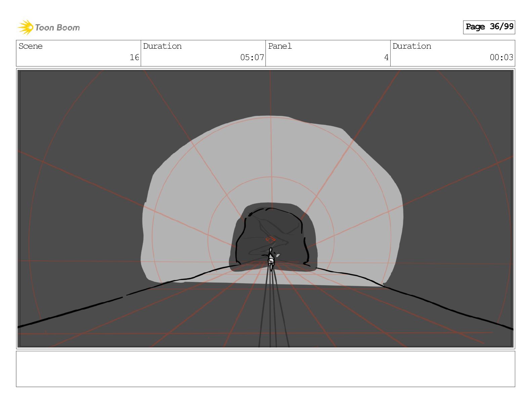This screenshot has width=532, height=411.
Task: Click the Toon Boom starburst logo icon
Action: (x=25, y=27)
